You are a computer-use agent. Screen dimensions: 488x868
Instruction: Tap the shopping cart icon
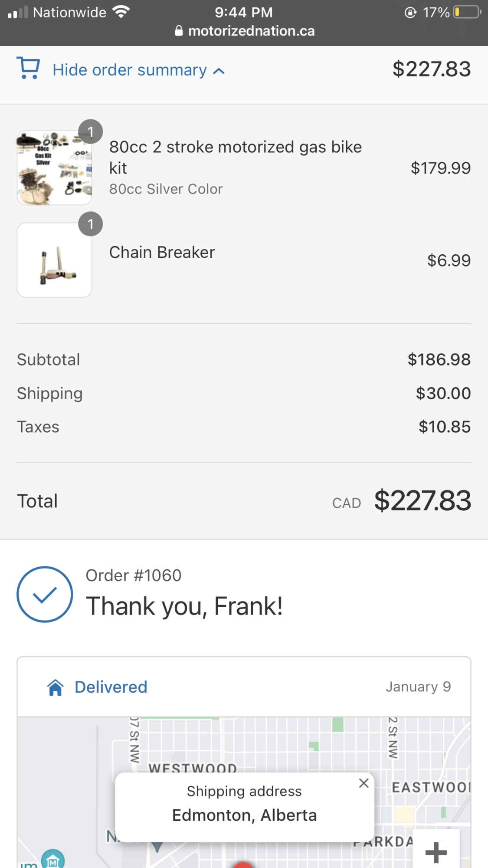click(x=28, y=68)
